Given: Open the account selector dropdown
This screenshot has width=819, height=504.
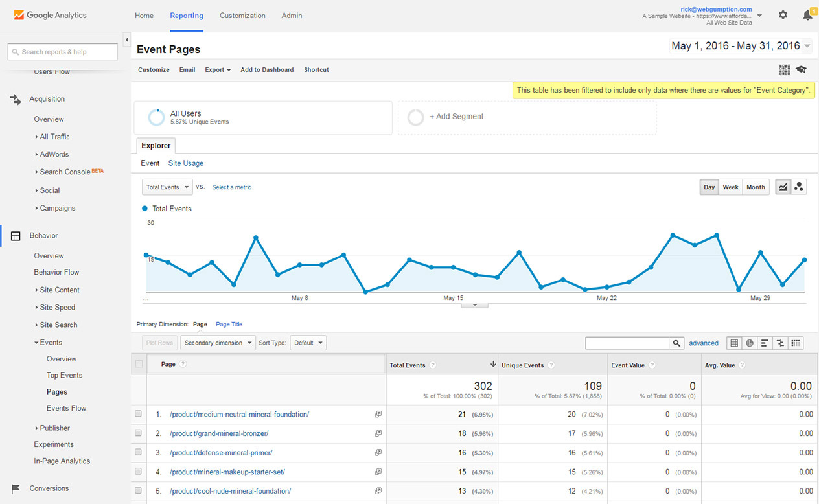Looking at the screenshot, I should pyautogui.click(x=759, y=16).
